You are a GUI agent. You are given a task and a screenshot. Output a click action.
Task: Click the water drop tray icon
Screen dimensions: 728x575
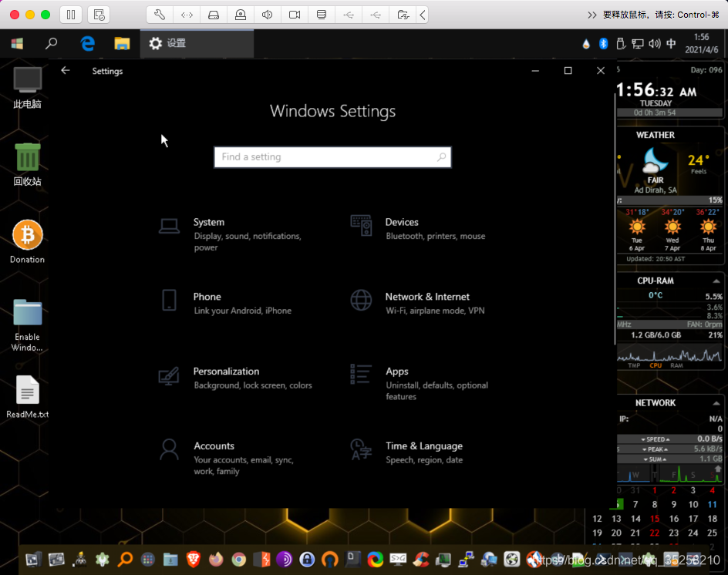(586, 44)
